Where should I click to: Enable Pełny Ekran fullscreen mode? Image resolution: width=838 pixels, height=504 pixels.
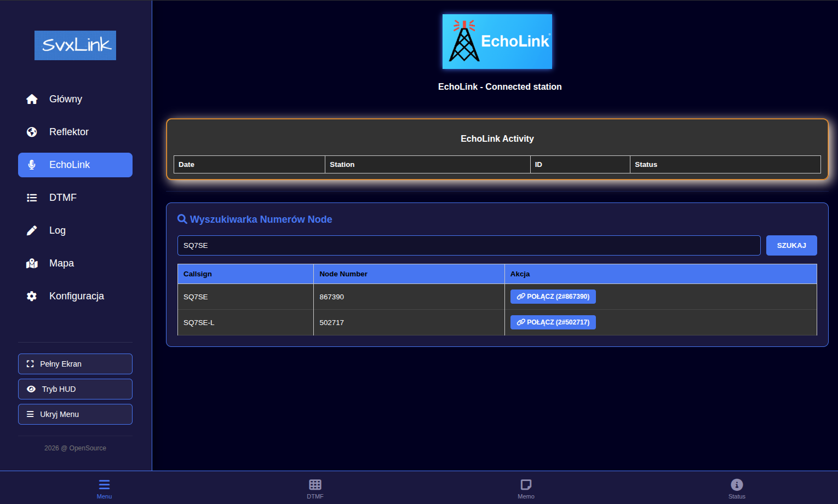(75, 364)
